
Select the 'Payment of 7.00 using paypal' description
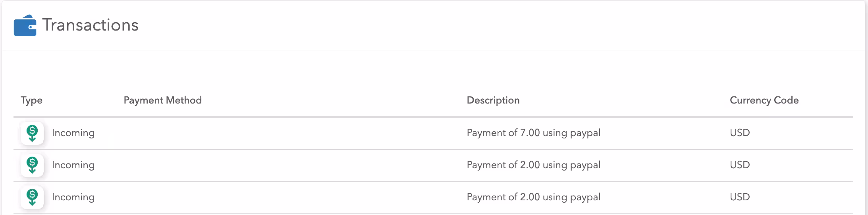pos(533,133)
